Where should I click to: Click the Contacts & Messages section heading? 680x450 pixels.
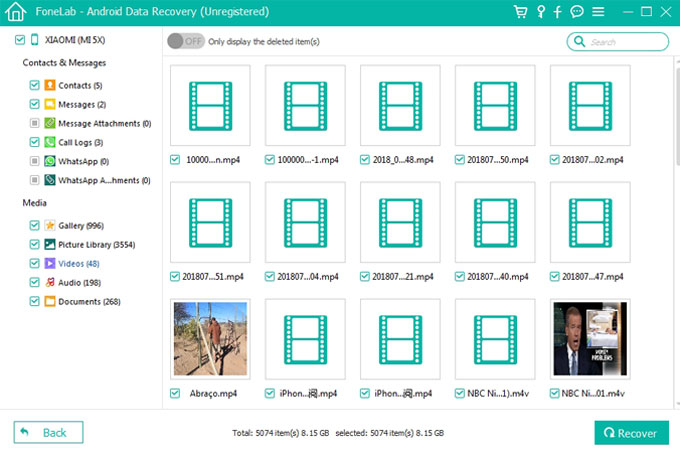click(64, 63)
